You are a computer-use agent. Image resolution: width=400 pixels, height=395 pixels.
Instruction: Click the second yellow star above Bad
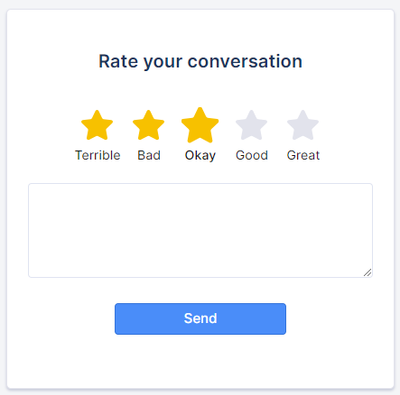(149, 125)
